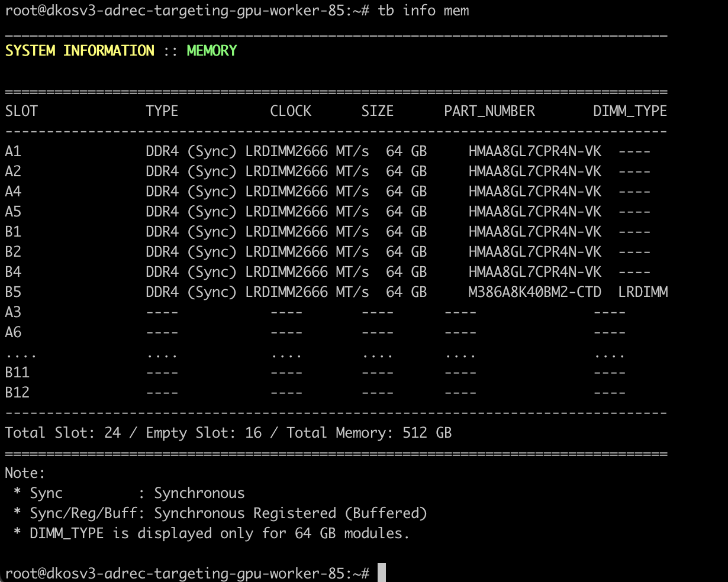
Task: Click 'Total Slot: 24' summary text
Action: coord(63,433)
